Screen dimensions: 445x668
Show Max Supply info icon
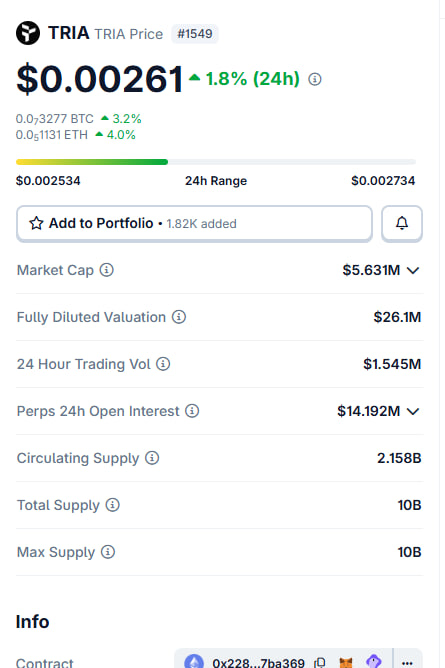click(108, 552)
